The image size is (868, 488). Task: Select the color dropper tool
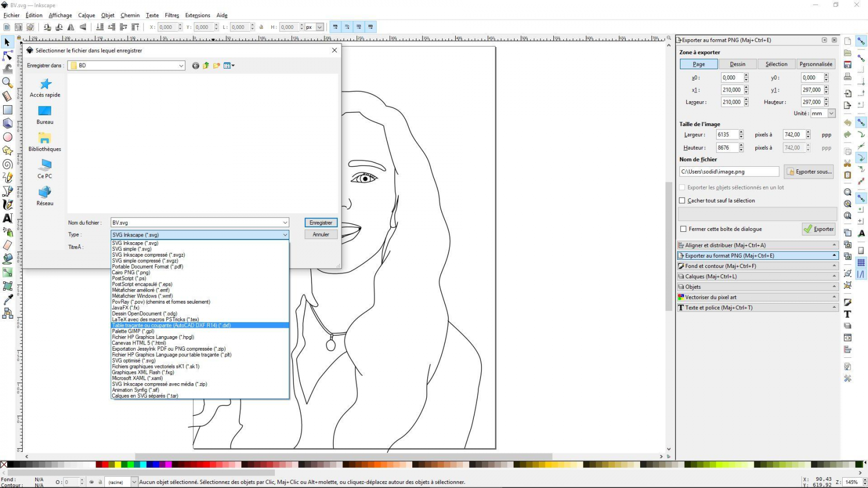coord(7,300)
